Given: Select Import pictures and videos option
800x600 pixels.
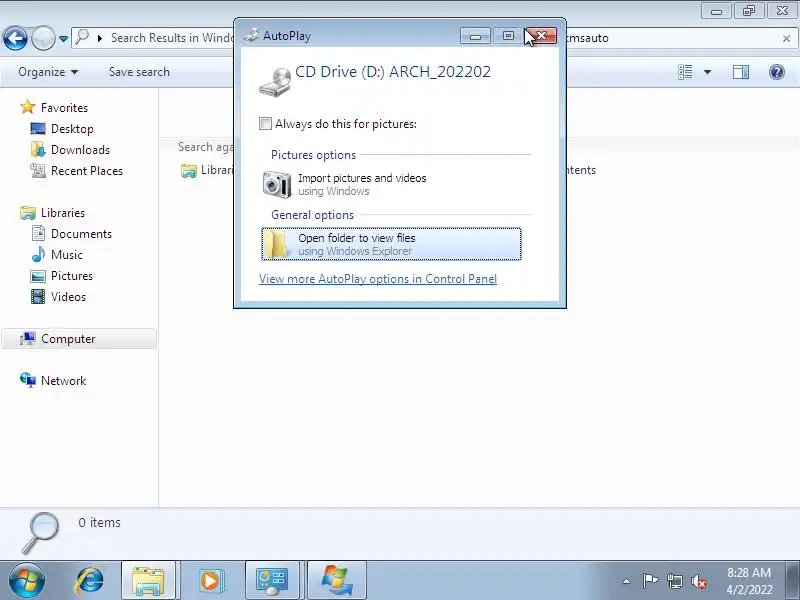Looking at the screenshot, I should (391, 184).
